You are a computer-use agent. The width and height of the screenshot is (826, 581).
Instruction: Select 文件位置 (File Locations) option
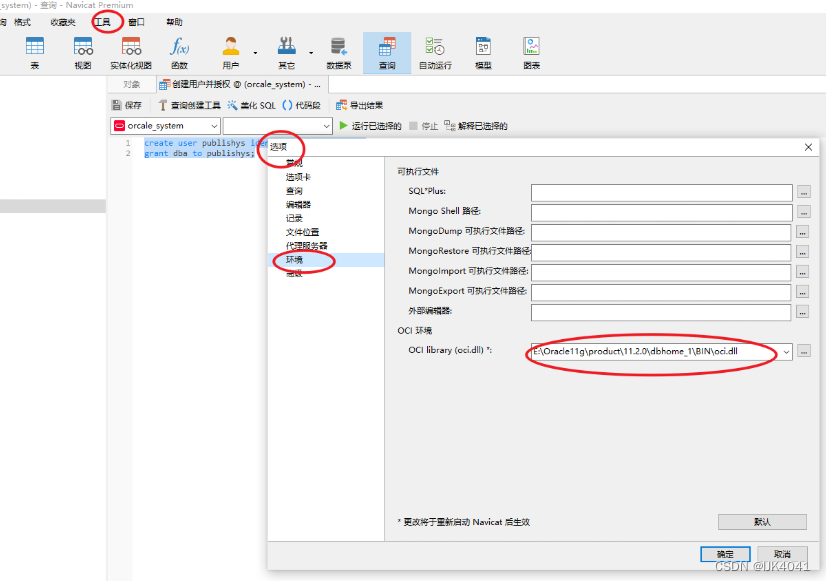click(x=302, y=232)
